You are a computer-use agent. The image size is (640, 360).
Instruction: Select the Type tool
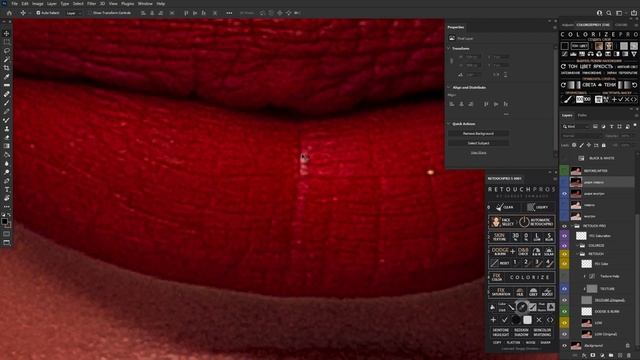coord(7,189)
